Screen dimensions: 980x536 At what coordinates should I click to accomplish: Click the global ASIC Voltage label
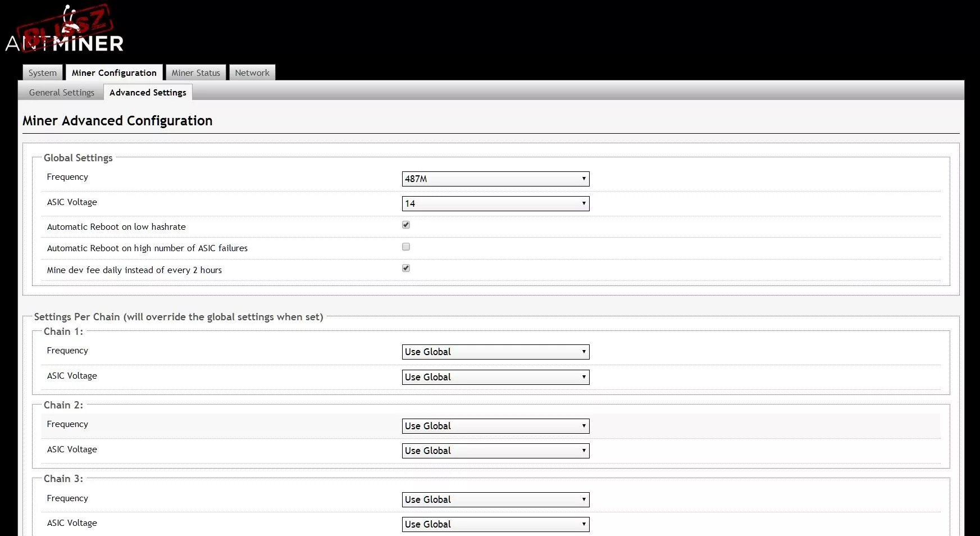[x=72, y=202]
